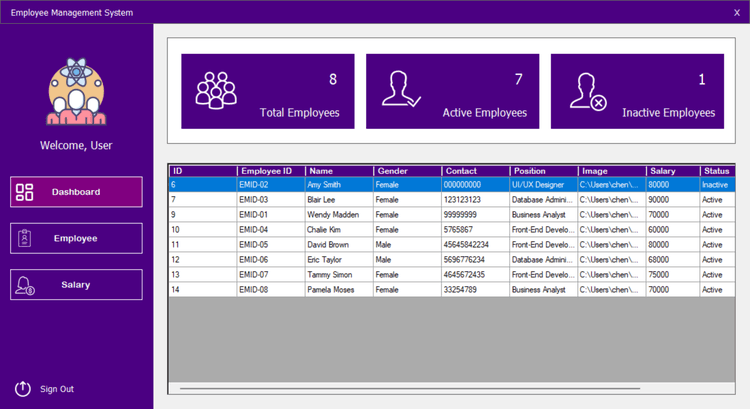Select row of Pamela Moses
750x409 pixels.
point(339,290)
